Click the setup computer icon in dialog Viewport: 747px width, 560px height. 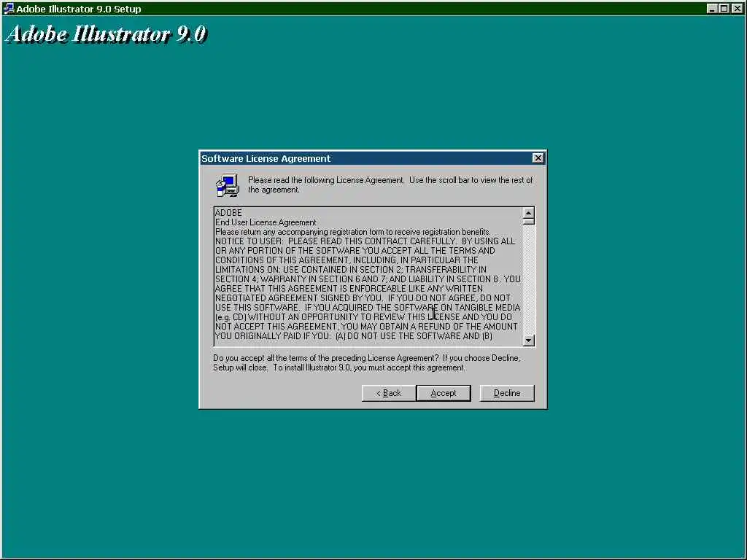228,185
